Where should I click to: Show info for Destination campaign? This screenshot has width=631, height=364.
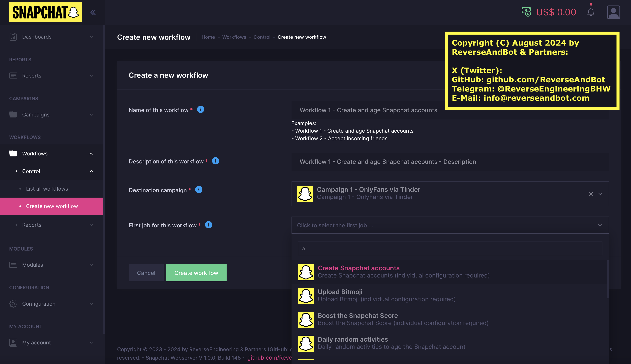point(199,190)
